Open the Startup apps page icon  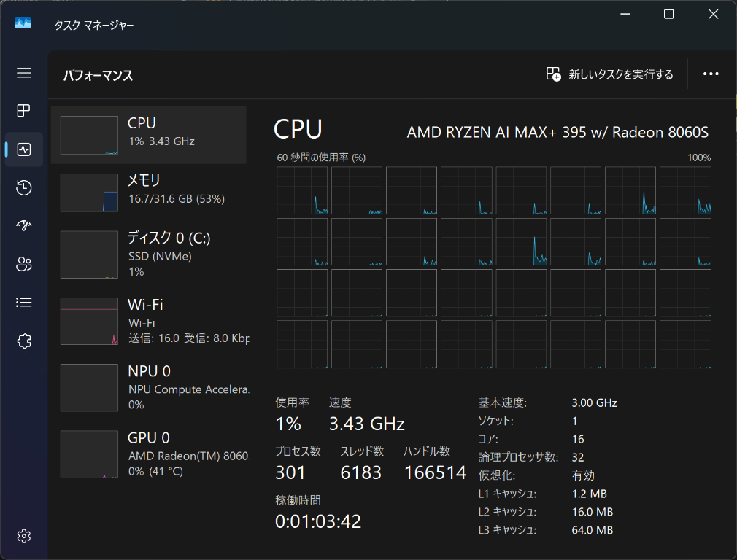click(x=24, y=226)
